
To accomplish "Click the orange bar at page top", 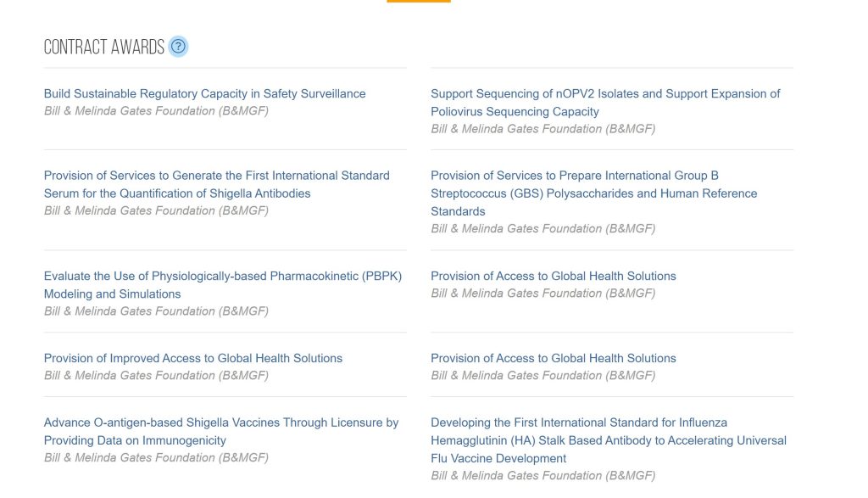I will coord(419,1).
